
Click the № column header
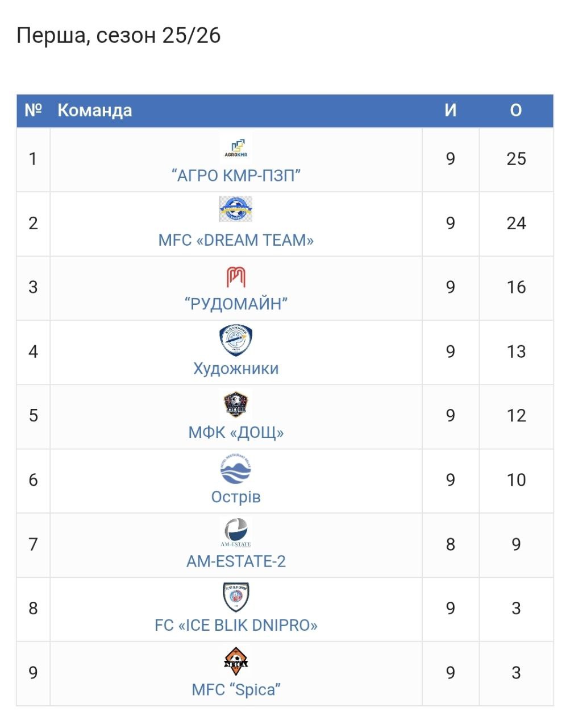tap(34, 110)
